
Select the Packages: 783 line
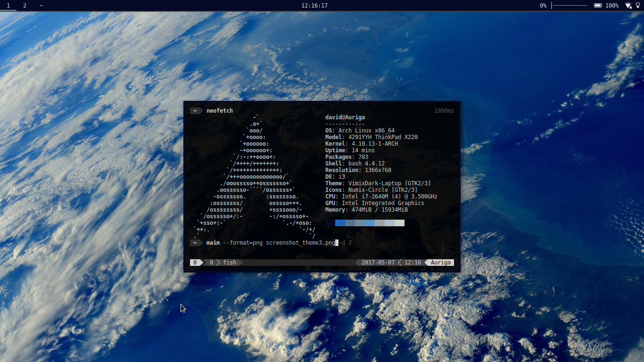[x=347, y=157]
